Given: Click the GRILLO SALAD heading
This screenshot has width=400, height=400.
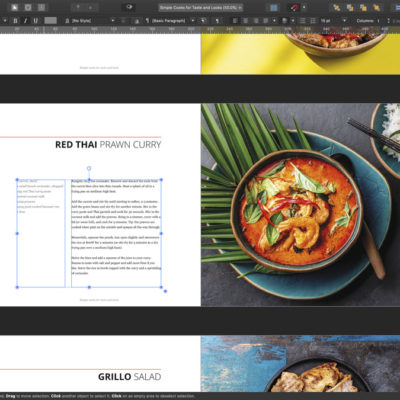Looking at the screenshot, I should coord(129,377).
